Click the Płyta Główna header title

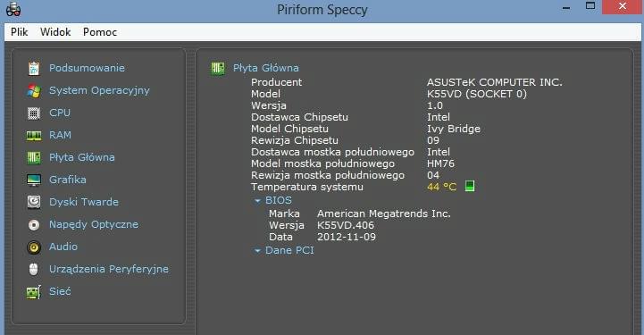click(x=266, y=68)
